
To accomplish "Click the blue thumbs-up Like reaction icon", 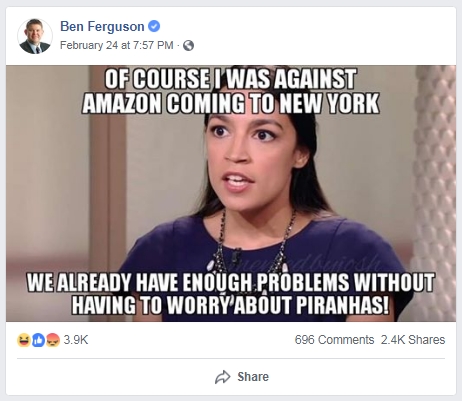I will (x=38, y=340).
